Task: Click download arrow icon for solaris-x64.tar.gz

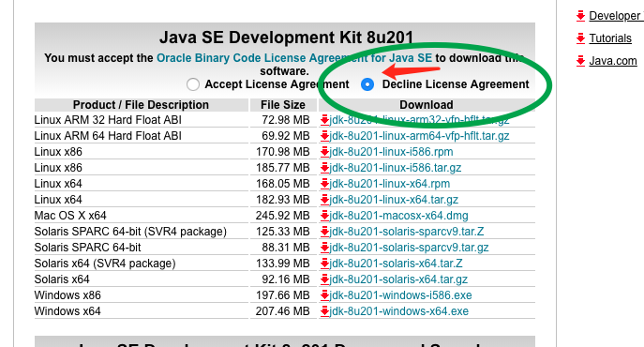Action: click(325, 279)
